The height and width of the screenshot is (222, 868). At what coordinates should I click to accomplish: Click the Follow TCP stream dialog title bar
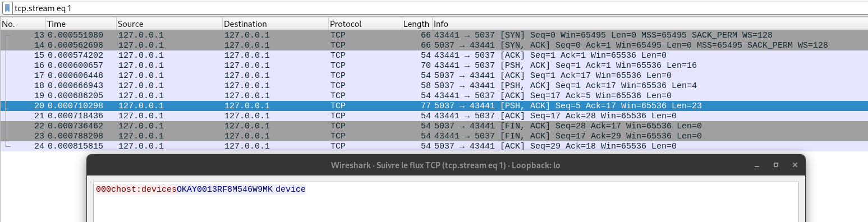click(446, 165)
